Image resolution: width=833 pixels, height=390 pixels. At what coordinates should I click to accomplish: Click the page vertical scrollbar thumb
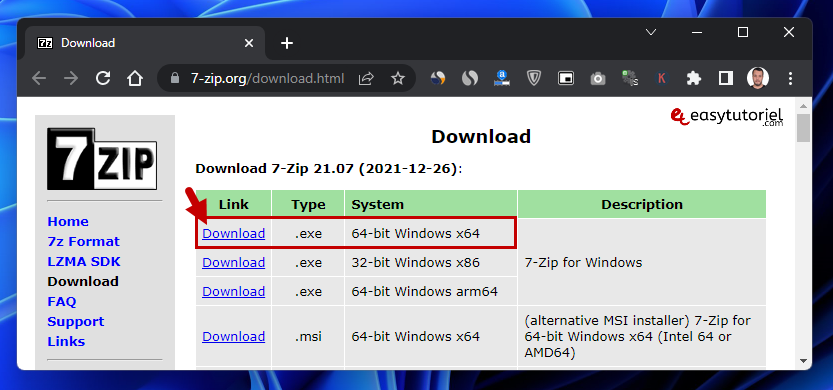click(804, 128)
